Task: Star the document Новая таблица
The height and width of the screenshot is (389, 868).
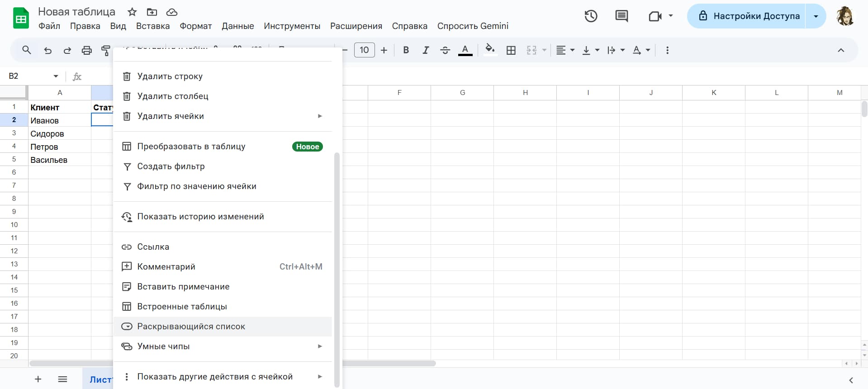Action: pyautogui.click(x=132, y=12)
